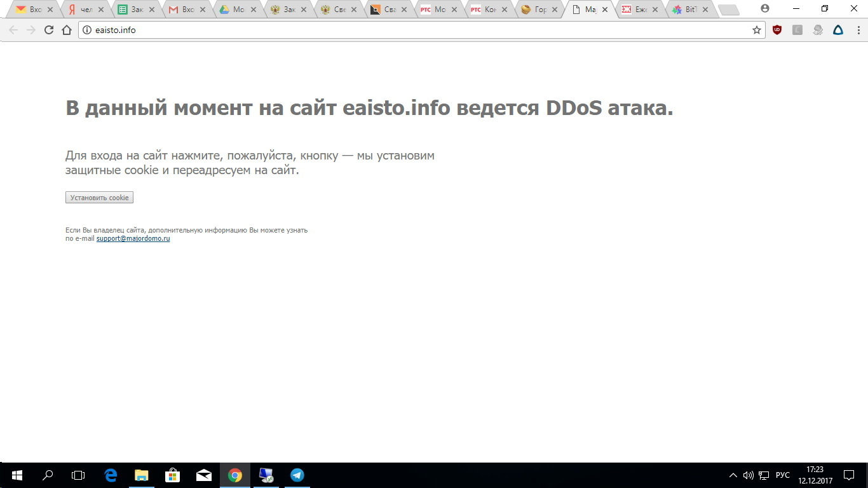Viewport: 868px width, 488px height.
Task: Bookmark this page with the star
Action: [x=757, y=30]
